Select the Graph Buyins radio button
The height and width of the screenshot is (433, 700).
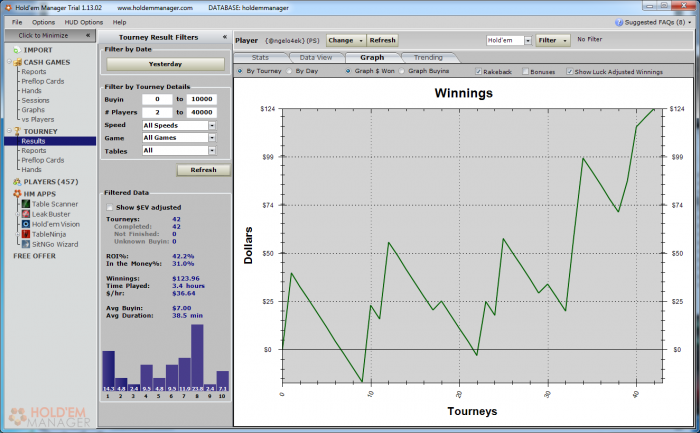[x=402, y=71]
